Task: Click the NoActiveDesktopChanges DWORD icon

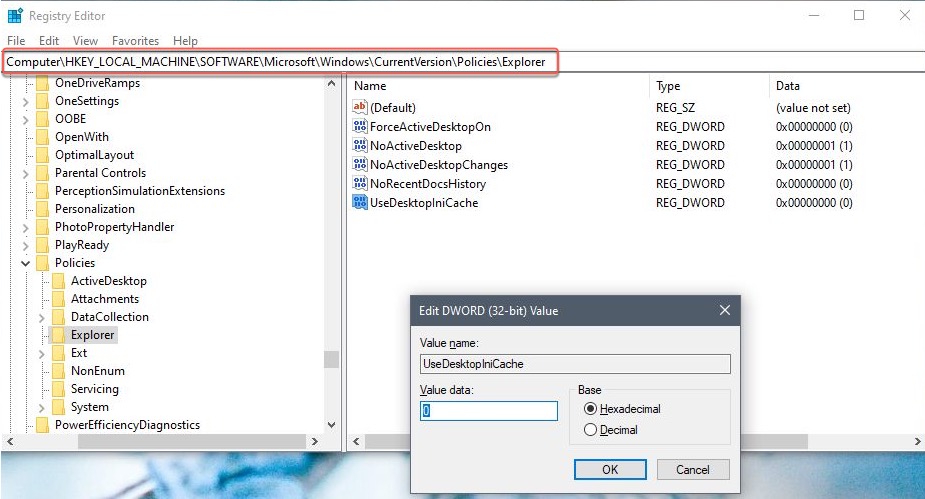Action: click(360, 164)
